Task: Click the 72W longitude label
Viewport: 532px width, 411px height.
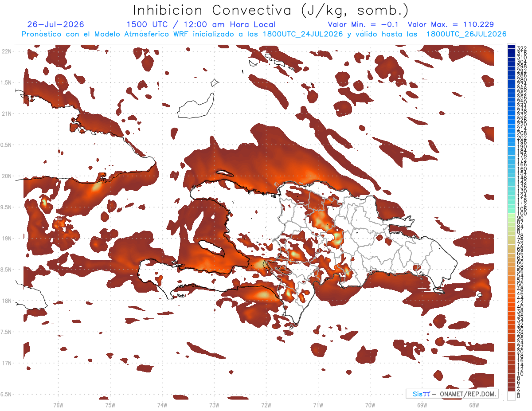Action: point(266,405)
